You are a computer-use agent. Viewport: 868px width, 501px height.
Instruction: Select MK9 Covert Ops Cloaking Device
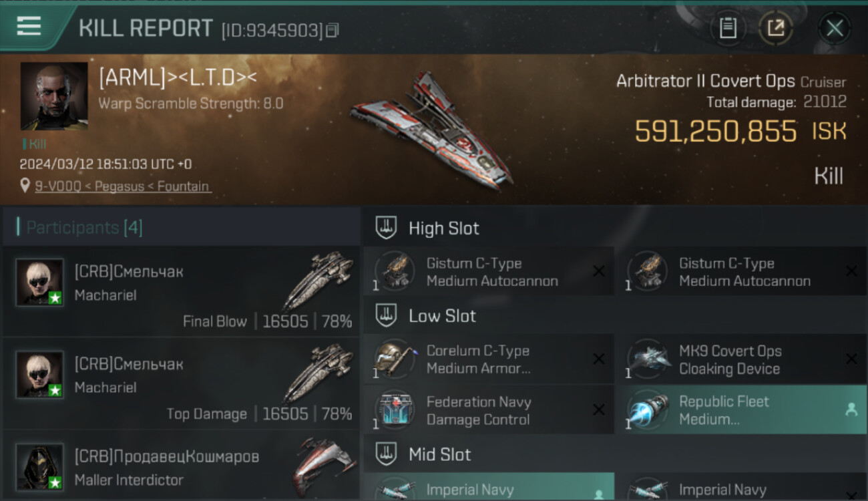[x=741, y=359]
